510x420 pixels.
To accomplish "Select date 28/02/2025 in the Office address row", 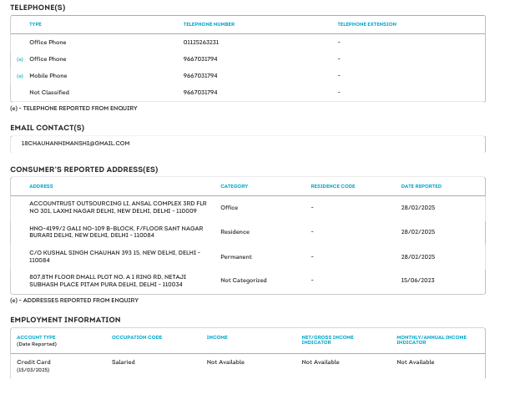I will [x=418, y=208].
